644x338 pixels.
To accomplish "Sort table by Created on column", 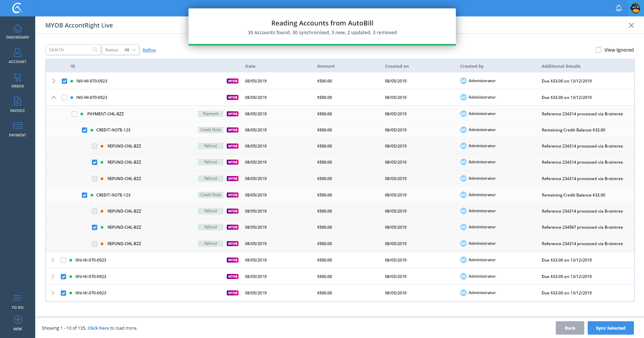I will point(397,66).
